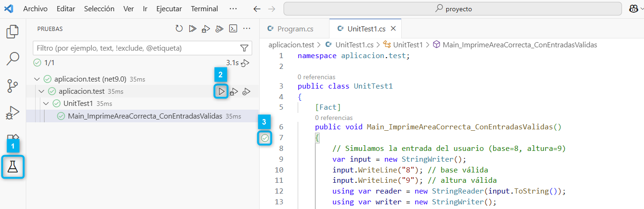Open the Search view in activity bar
The width and height of the screenshot is (644, 209).
point(13,59)
